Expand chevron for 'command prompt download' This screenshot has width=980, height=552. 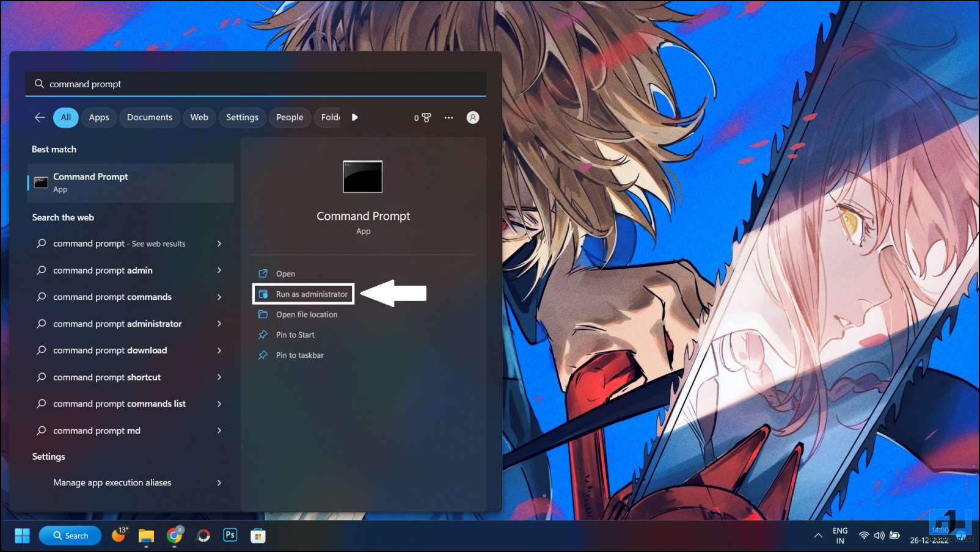tap(219, 350)
